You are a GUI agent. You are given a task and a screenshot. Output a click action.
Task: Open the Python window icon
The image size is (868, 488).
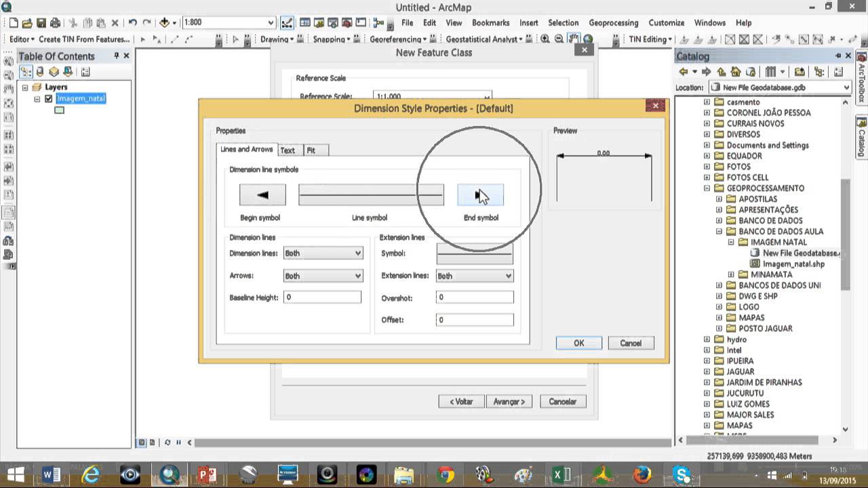point(361,22)
